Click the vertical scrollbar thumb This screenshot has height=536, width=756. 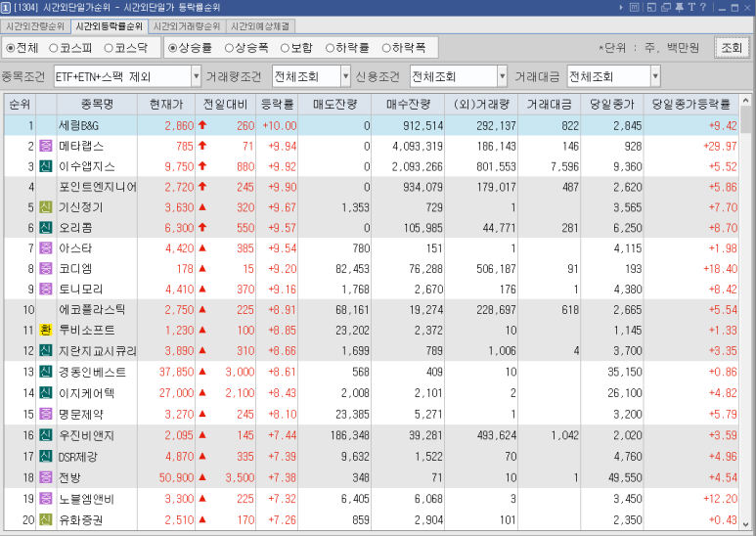[745, 119]
